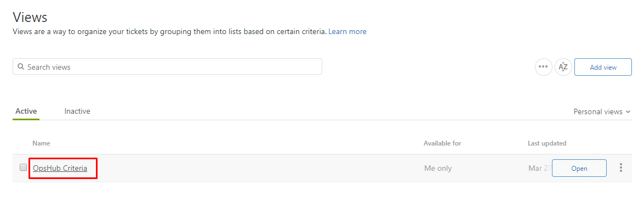
Task: Open the horizontal ellipsis more options button
Action: pos(543,67)
